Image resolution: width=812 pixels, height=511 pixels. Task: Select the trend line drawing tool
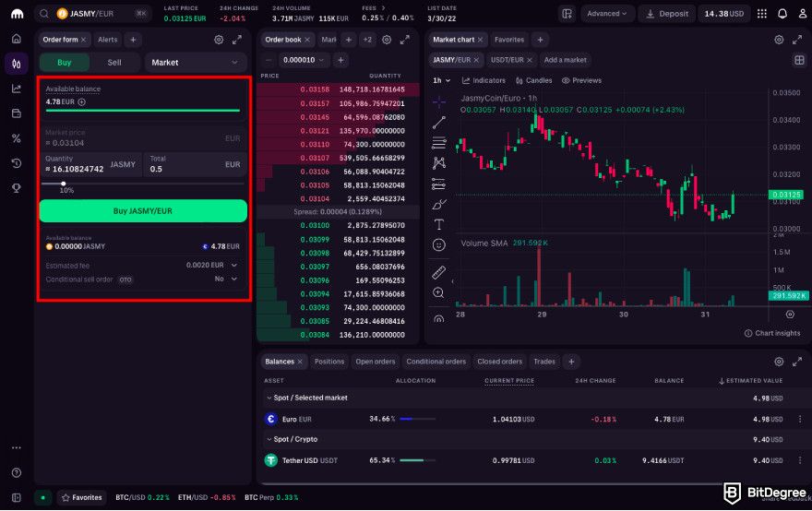pos(438,123)
